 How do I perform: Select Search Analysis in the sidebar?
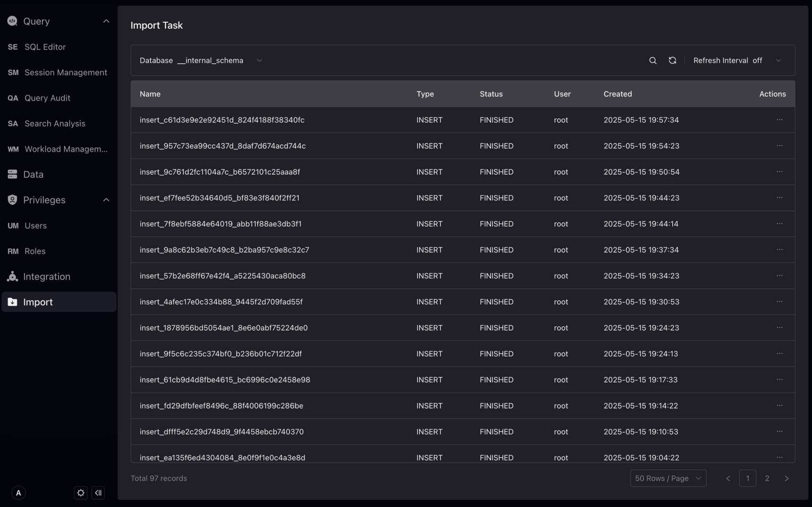point(54,123)
